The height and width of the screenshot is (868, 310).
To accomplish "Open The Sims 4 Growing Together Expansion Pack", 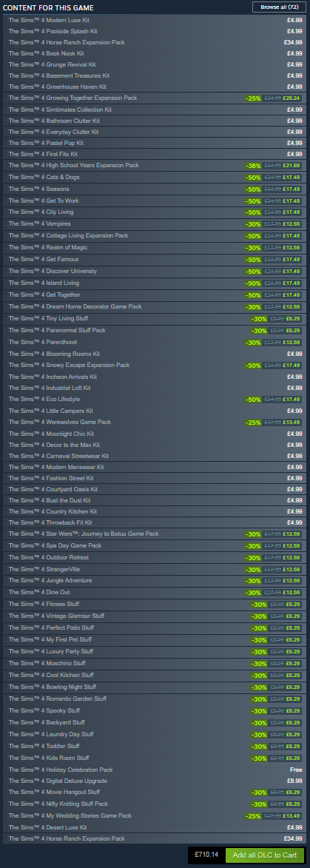I will coord(155,98).
